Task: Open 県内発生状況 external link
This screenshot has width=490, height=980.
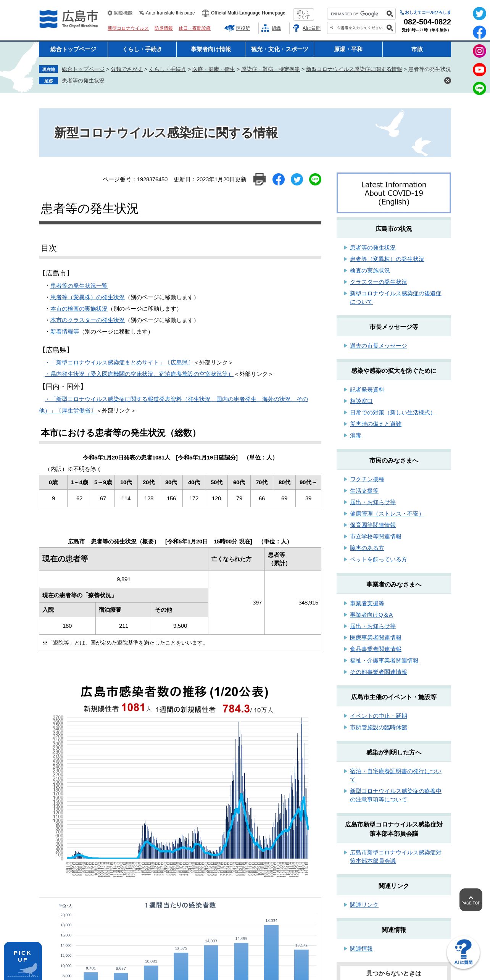Action: point(139,374)
